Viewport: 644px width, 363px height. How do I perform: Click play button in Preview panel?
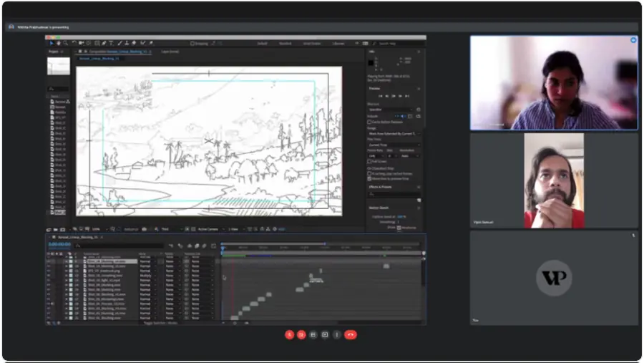[394, 96]
